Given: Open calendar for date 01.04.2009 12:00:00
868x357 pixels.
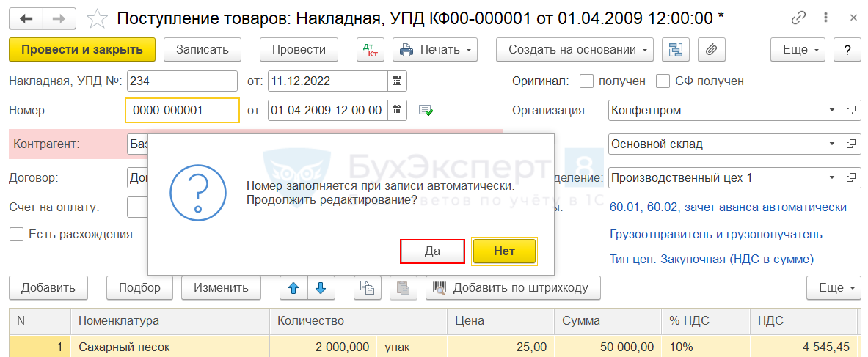Looking at the screenshot, I should click(397, 109).
